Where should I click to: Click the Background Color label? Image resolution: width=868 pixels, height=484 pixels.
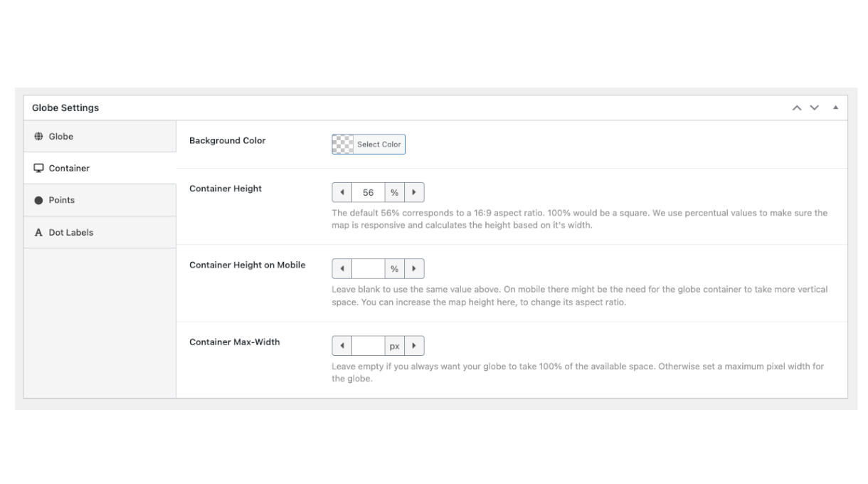click(228, 140)
